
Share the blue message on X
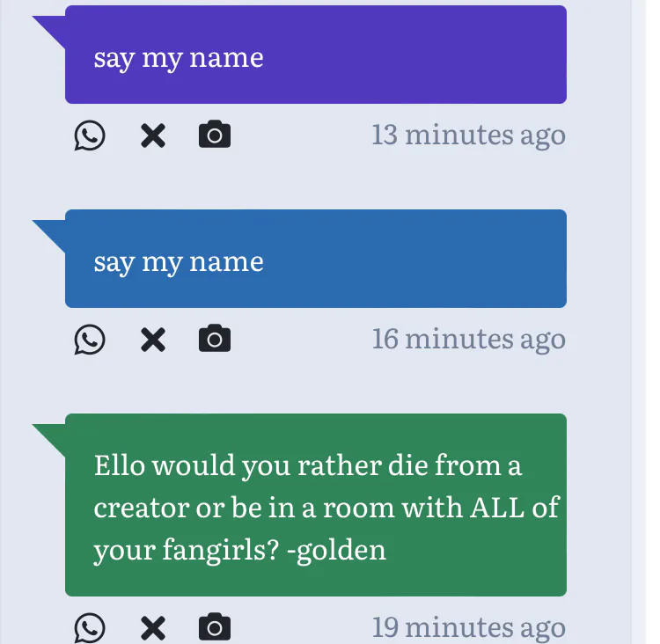point(153,340)
